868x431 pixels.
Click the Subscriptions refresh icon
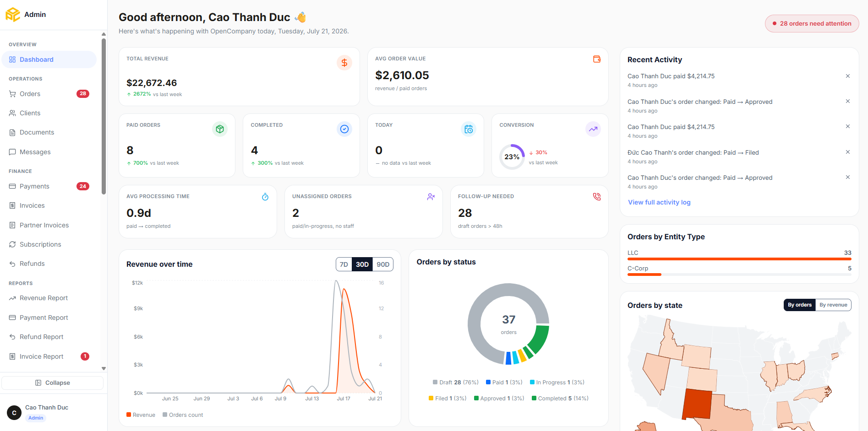(12, 244)
